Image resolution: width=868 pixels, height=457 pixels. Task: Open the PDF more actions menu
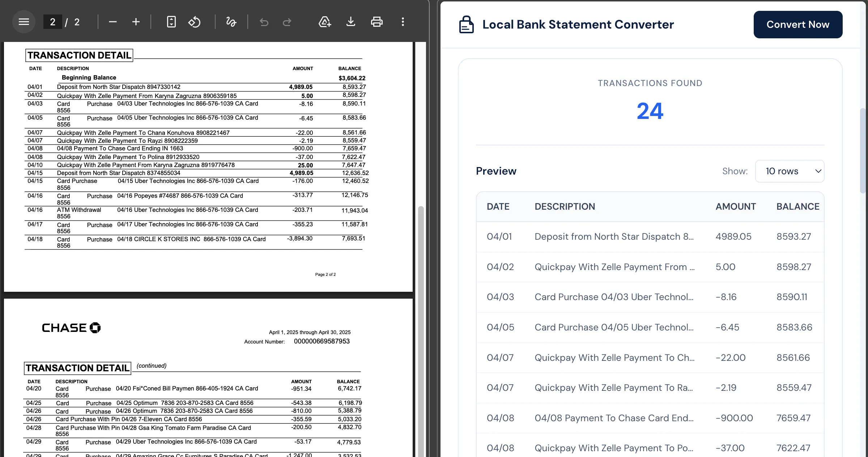tap(403, 22)
